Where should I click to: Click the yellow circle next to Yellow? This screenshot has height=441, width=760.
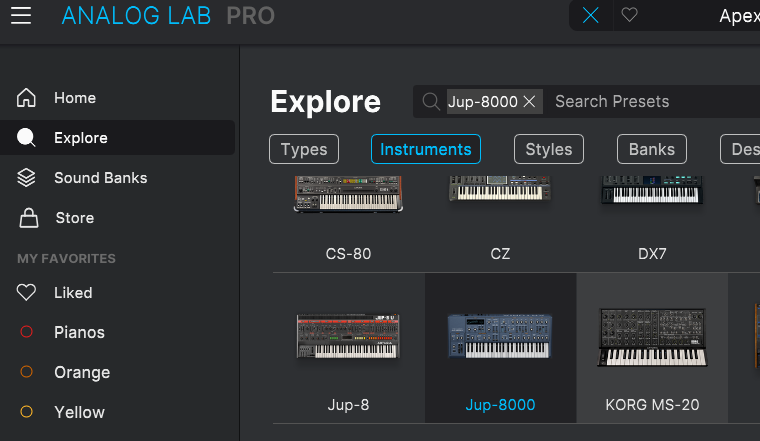click(x=26, y=411)
